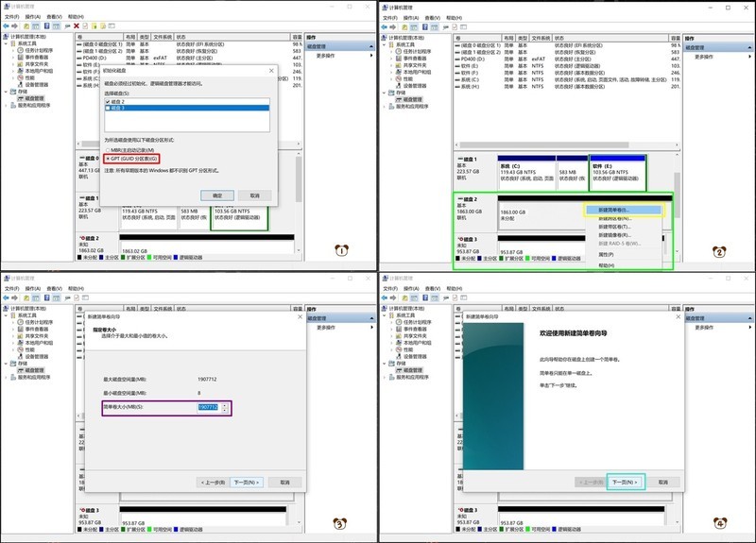This screenshot has width=756, height=543.
Task: Click 服务和应用程序 icon in context-menu window tree
Action: (391, 106)
